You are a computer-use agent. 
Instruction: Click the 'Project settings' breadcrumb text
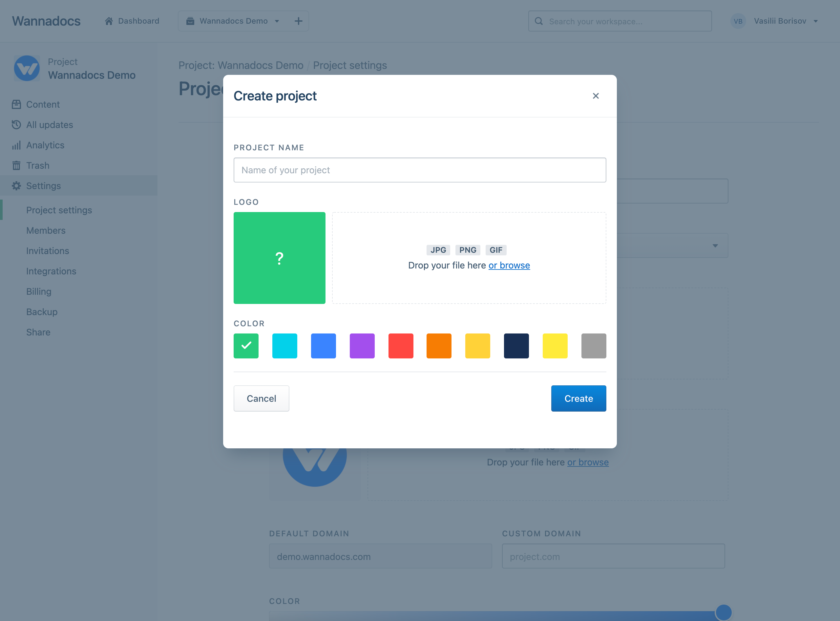(350, 65)
